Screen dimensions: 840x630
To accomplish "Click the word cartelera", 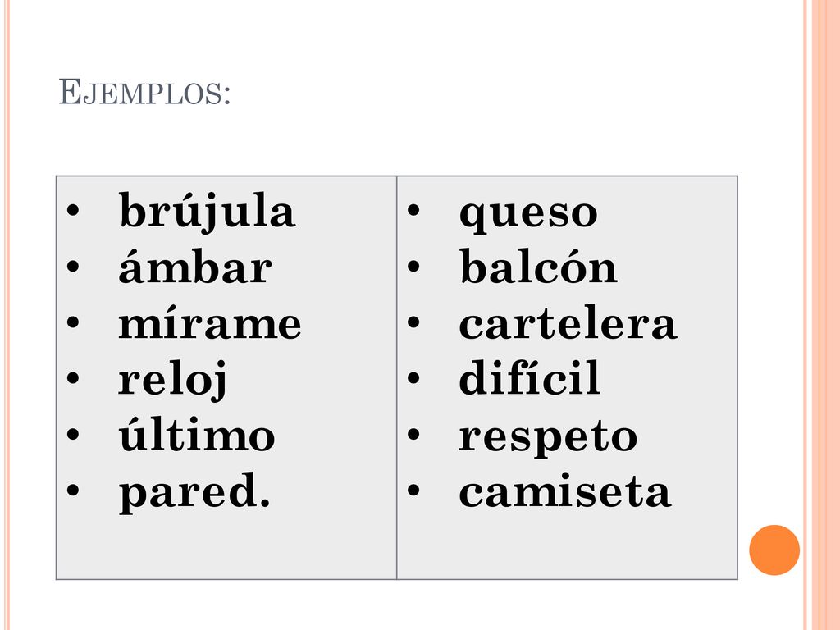I will coord(568,322).
